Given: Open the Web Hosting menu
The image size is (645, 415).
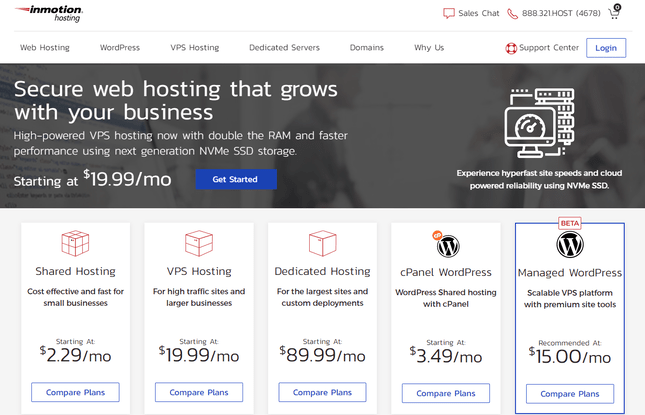Looking at the screenshot, I should pyautogui.click(x=45, y=48).
